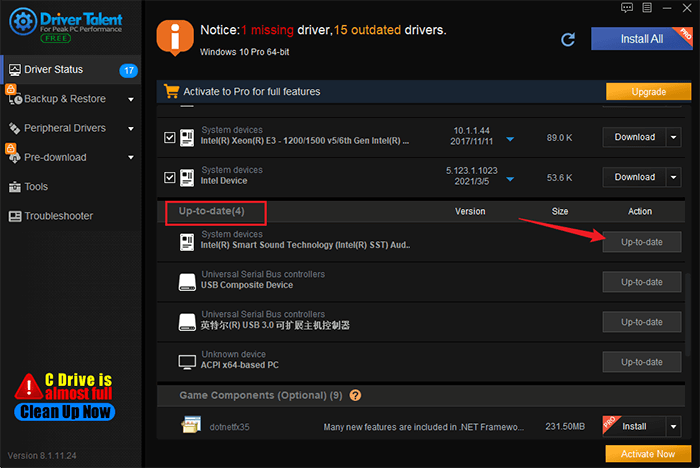
Task: Click the dotnetfx35 package icon
Action: click(191, 425)
